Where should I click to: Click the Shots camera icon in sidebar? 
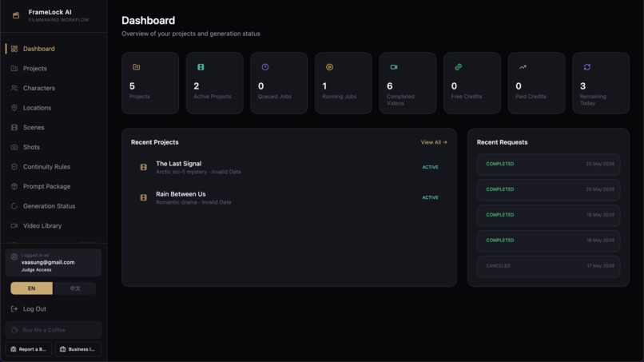click(14, 147)
